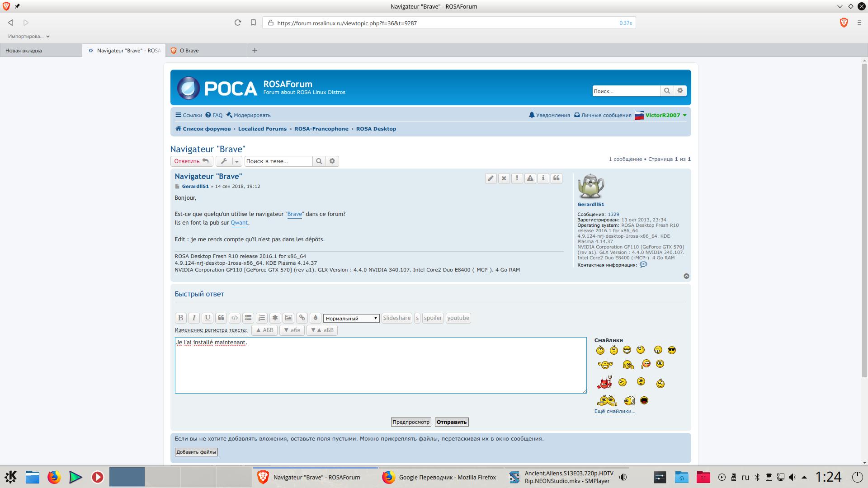Edit the post with pencil icon

click(x=491, y=178)
